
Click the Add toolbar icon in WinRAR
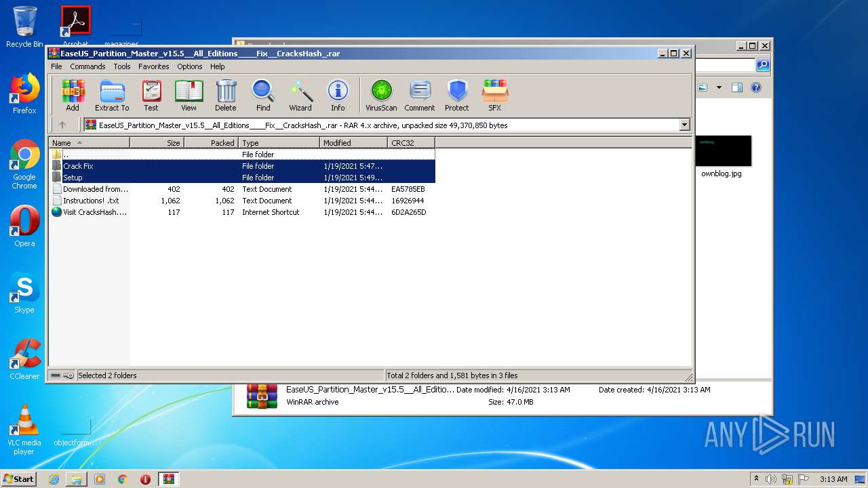73,95
